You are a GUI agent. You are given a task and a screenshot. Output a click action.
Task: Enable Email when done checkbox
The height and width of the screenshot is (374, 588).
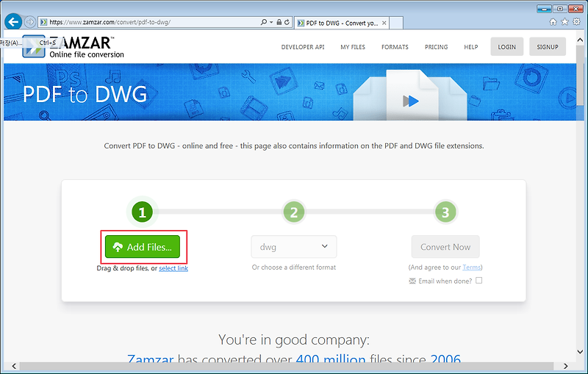(x=479, y=280)
